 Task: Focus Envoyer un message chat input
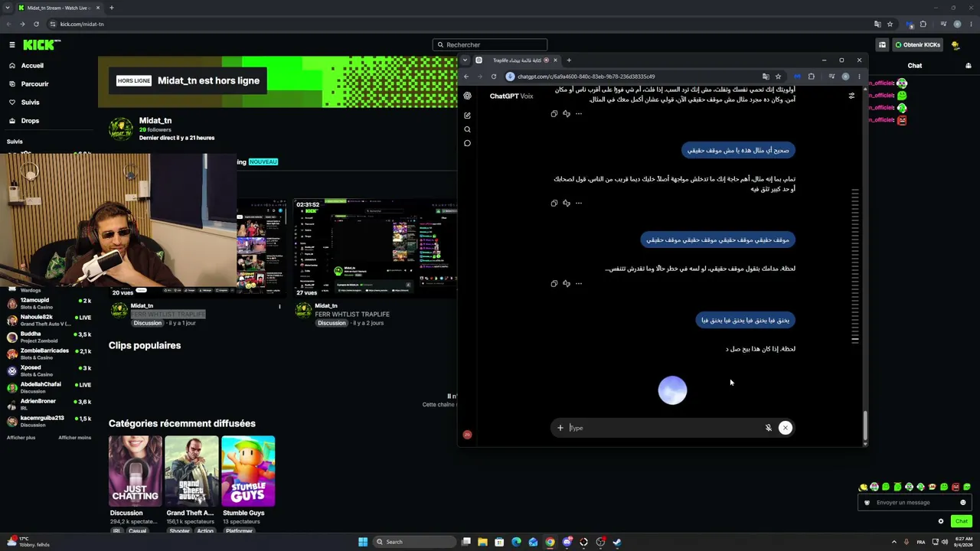click(x=915, y=503)
